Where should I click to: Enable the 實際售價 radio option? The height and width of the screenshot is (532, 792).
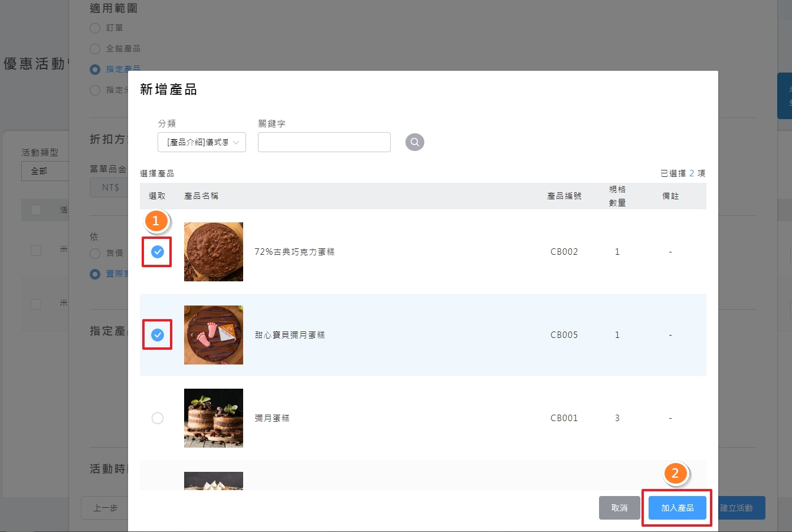click(x=94, y=274)
